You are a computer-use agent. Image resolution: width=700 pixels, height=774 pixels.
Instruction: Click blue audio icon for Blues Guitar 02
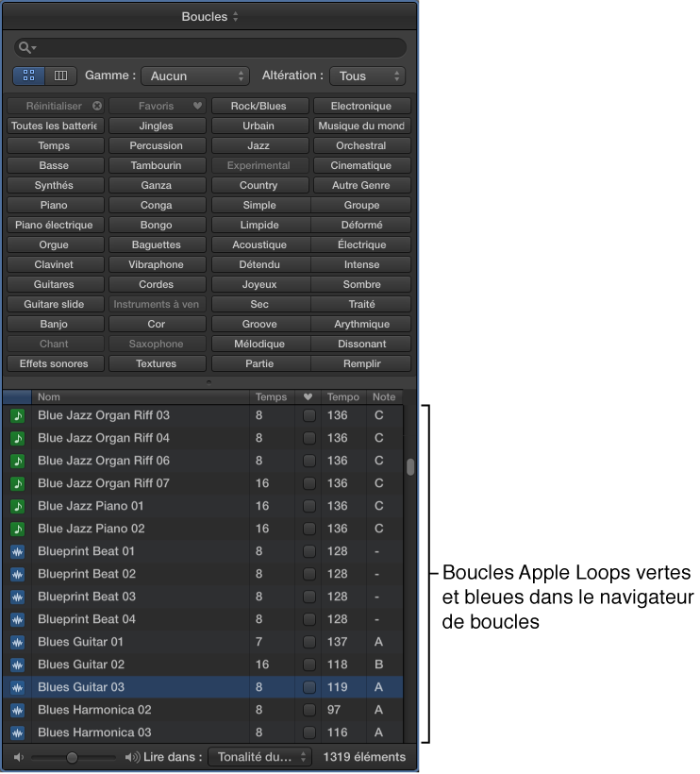click(18, 665)
